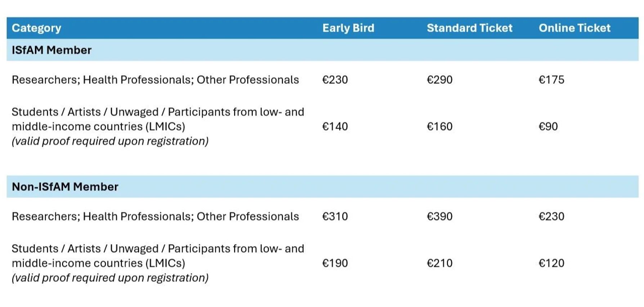Click the €120 online ticket price

551,263
